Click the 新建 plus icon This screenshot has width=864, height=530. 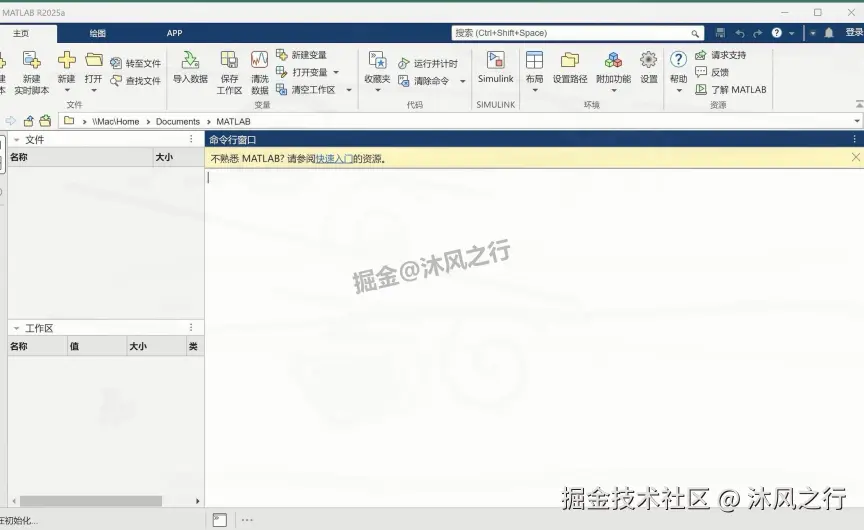pos(67,60)
